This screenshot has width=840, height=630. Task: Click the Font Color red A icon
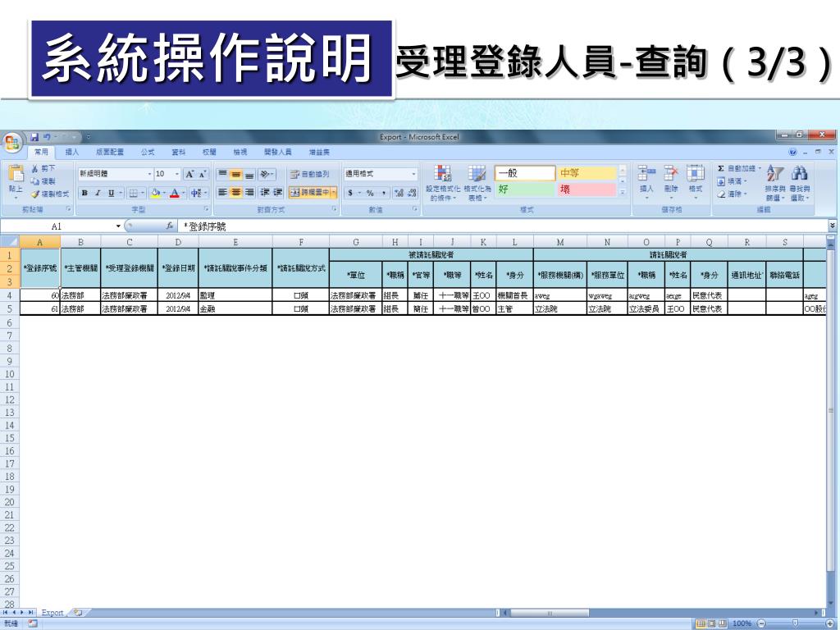(174, 193)
